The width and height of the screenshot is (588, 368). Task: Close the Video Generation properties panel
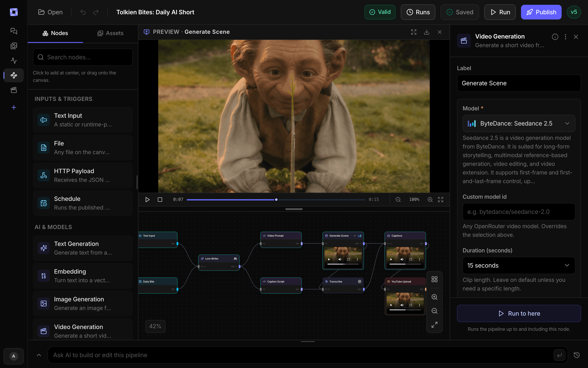[576, 37]
